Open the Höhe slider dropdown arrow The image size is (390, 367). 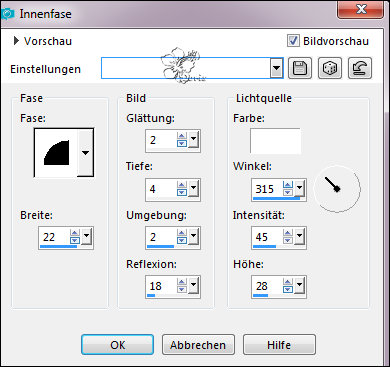click(300, 286)
